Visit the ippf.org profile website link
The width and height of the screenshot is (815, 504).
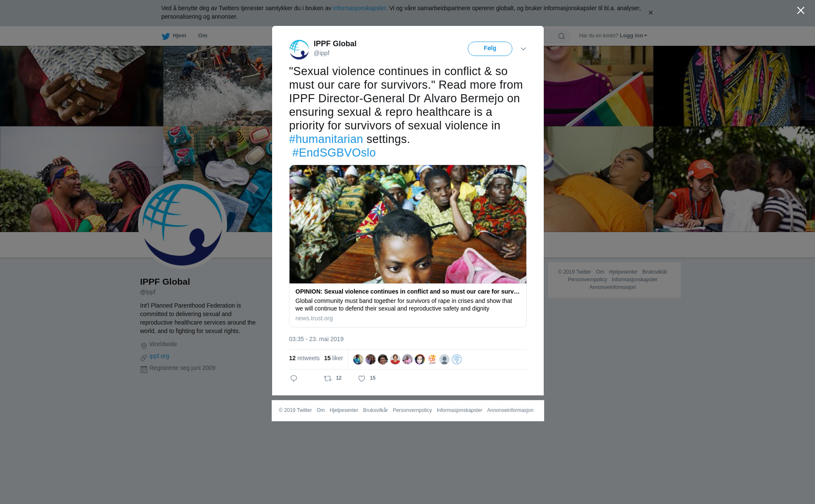click(x=159, y=356)
